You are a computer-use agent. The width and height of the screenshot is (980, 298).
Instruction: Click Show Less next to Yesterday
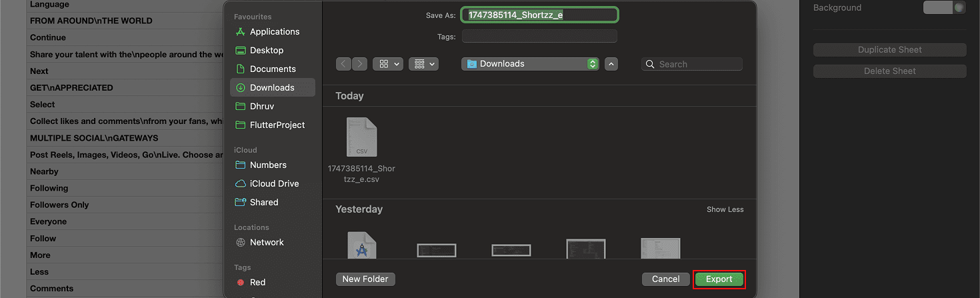tap(725, 209)
